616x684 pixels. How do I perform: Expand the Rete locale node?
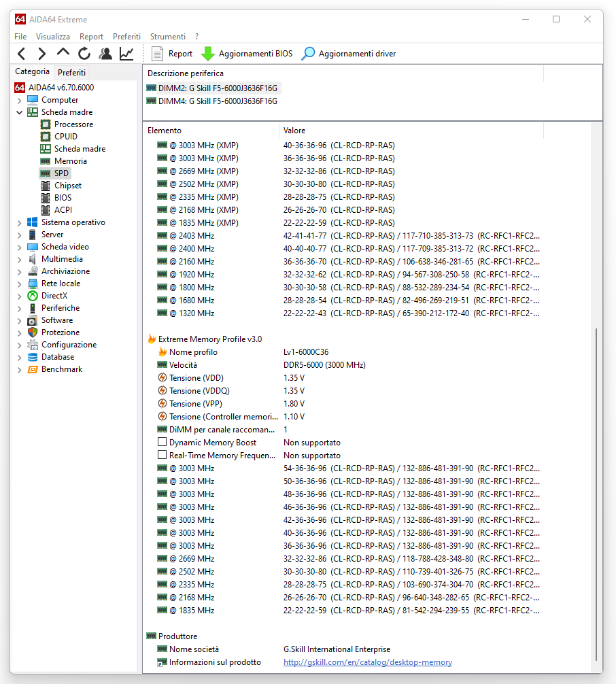click(19, 284)
